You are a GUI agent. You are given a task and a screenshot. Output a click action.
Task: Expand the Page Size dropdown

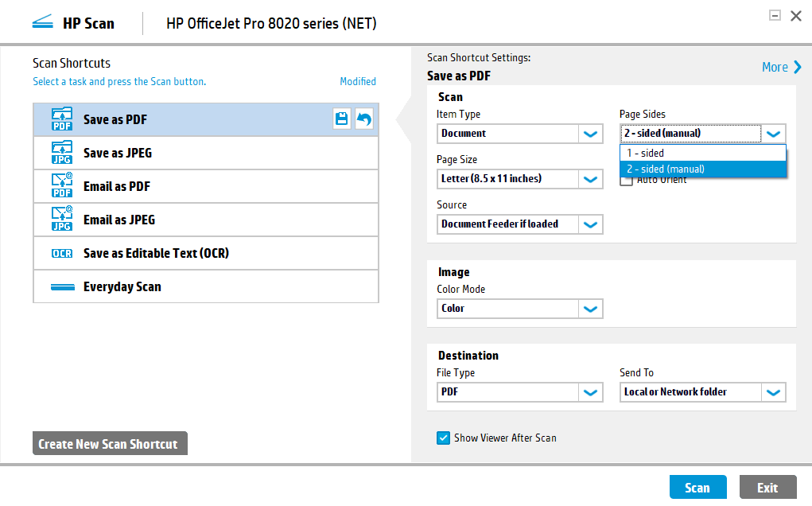coord(590,179)
